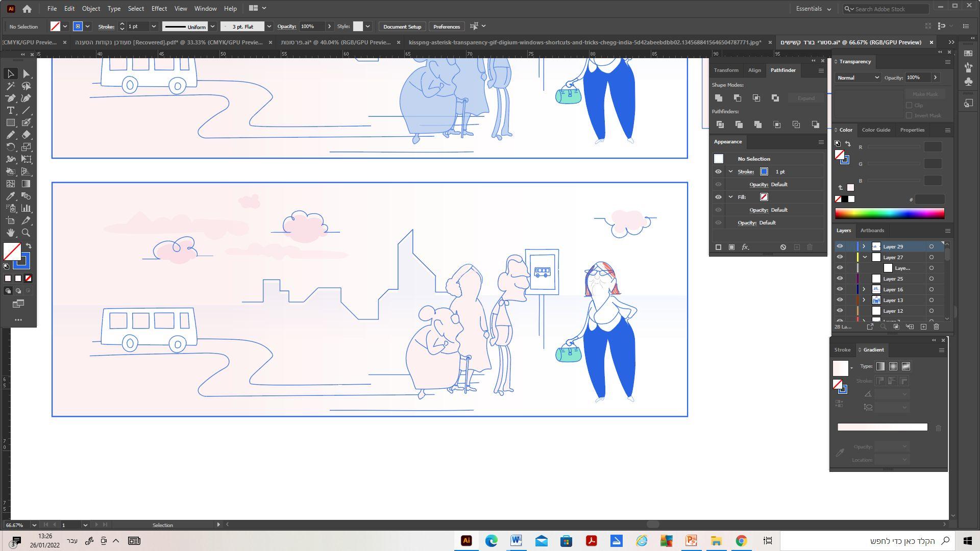
Task: Expand Layer 16 contents
Action: coord(864,289)
